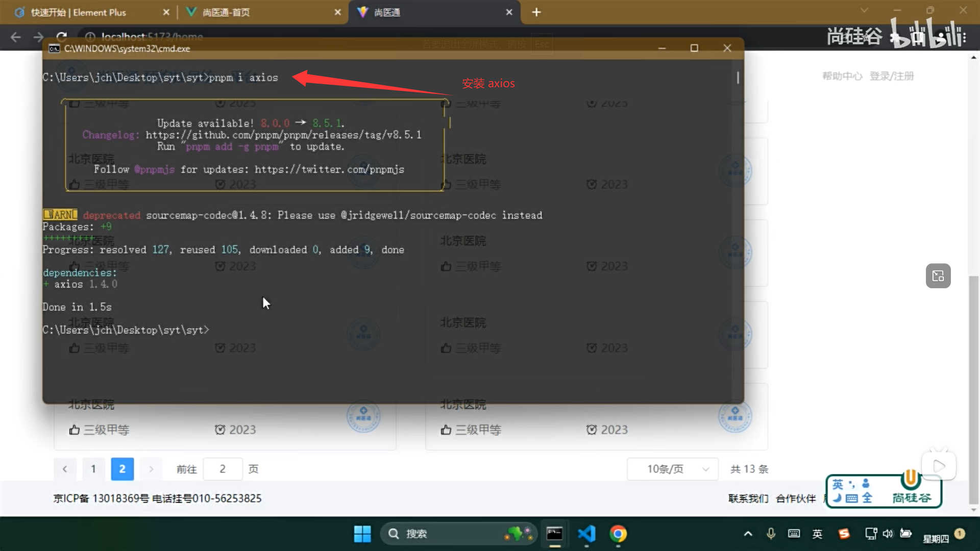Image resolution: width=980 pixels, height=551 pixels.
Task: Click the previous page arrow in pagination
Action: [65, 469]
